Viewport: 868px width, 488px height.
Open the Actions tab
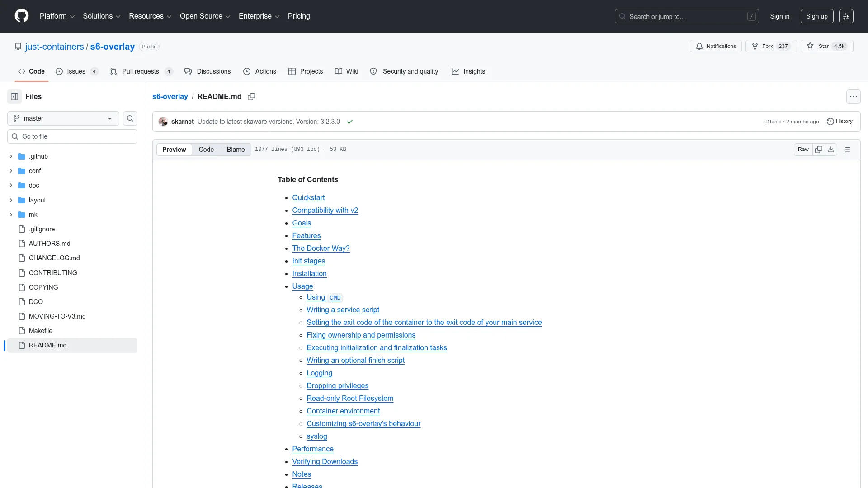259,71
